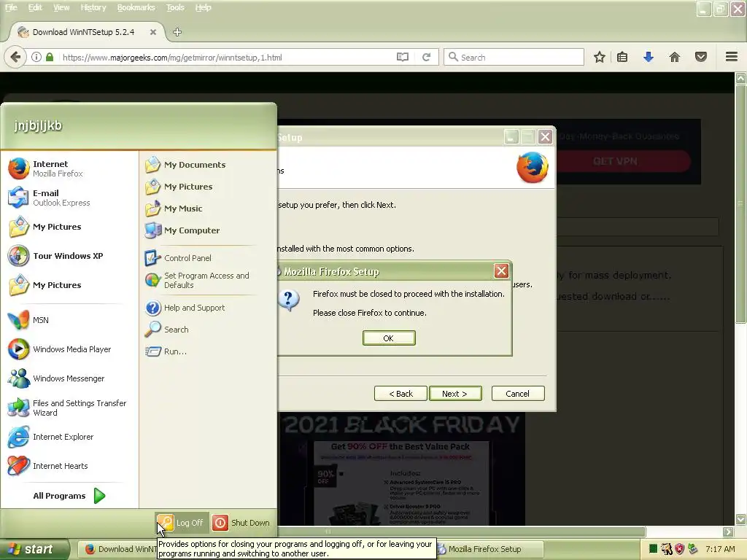This screenshot has width=747, height=560.
Task: Click the Back button in setup wizard
Action: click(x=400, y=394)
